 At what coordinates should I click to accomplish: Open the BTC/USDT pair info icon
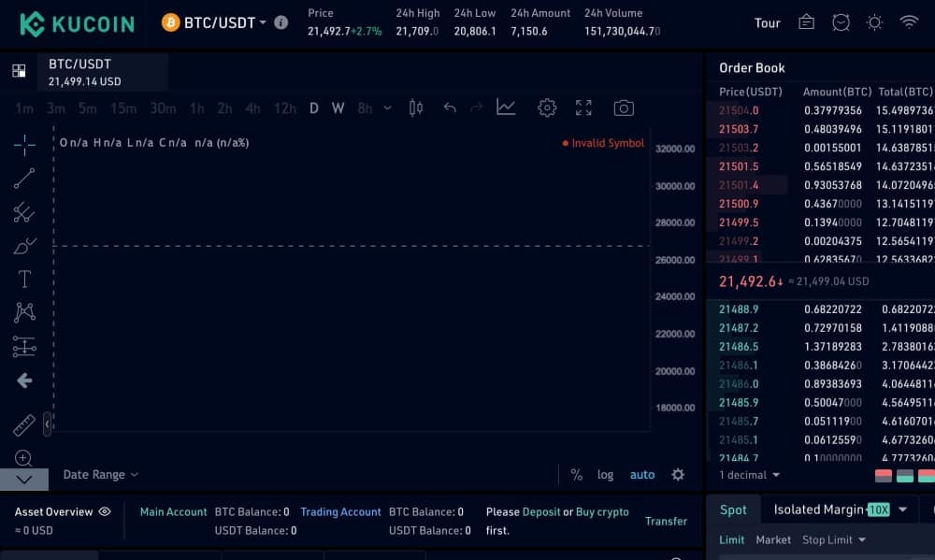pos(280,22)
